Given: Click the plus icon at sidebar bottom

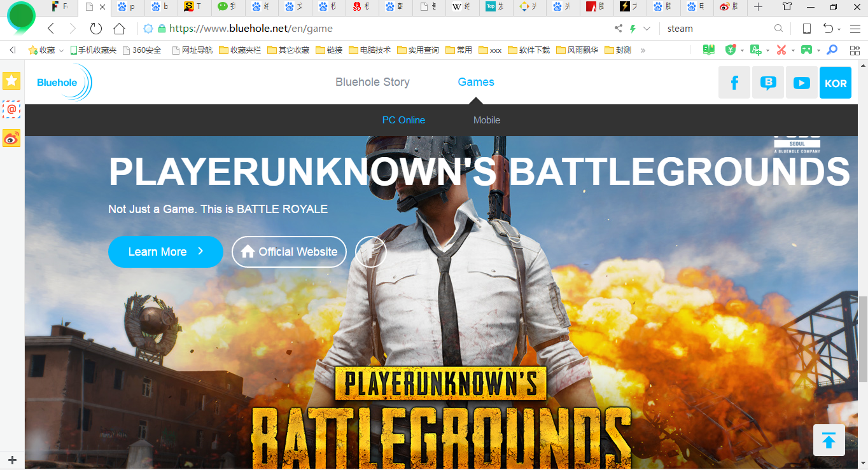Looking at the screenshot, I should (x=12, y=460).
